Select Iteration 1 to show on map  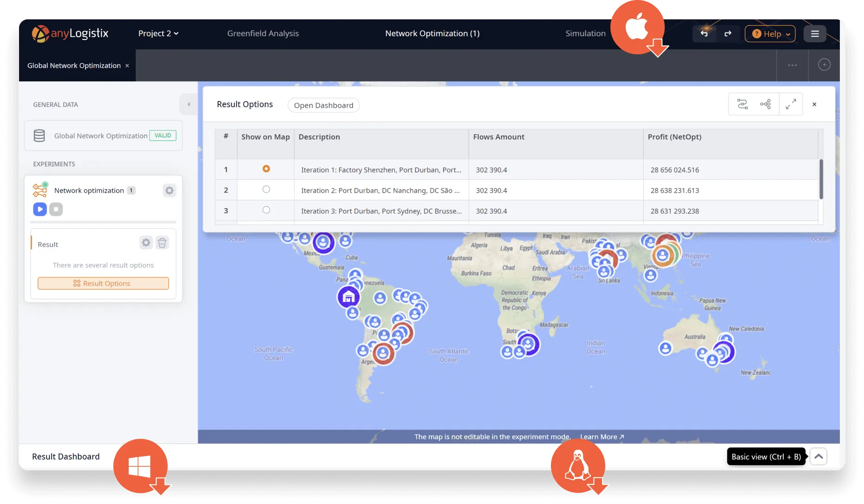266,169
